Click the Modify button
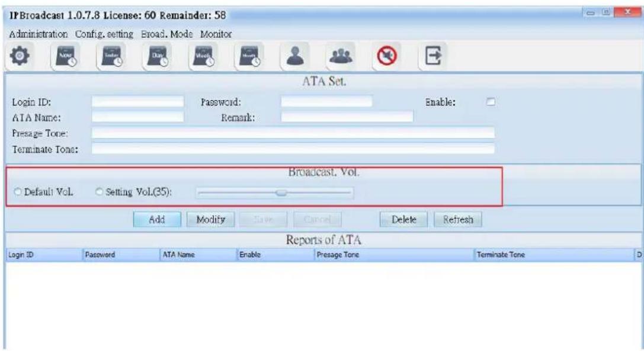644x351 pixels. 211,220
